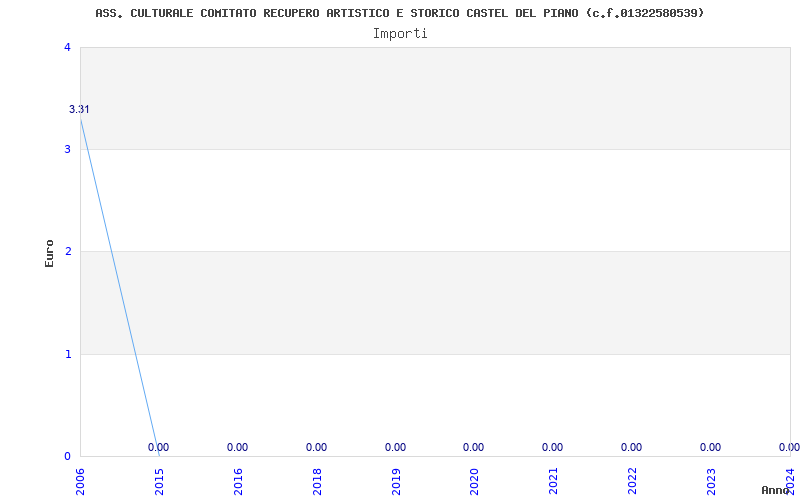Click the 2016 year label
800x500 pixels.
(x=238, y=481)
